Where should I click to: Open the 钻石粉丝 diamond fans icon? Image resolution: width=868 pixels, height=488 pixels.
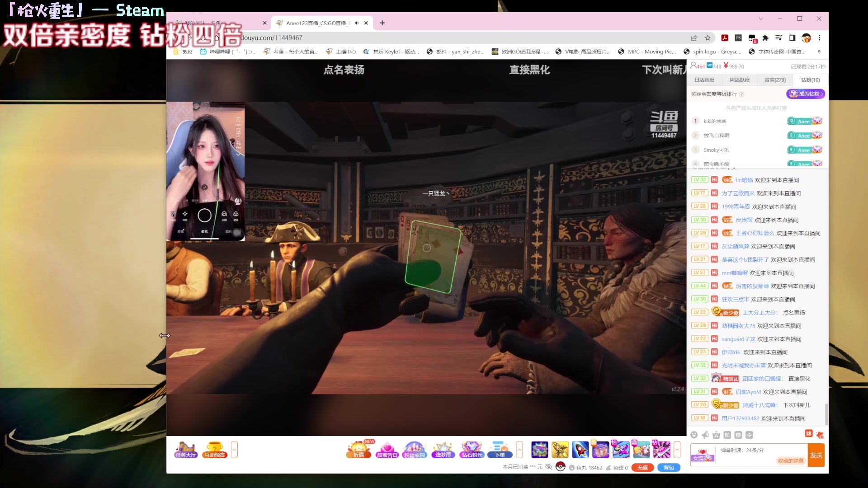pos(472,450)
